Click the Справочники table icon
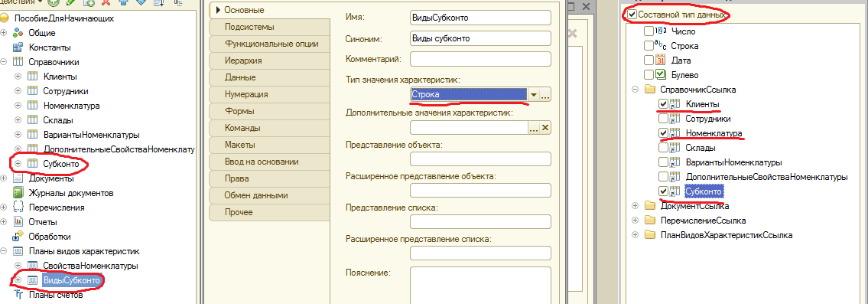The height and width of the screenshot is (304, 868). (18, 62)
